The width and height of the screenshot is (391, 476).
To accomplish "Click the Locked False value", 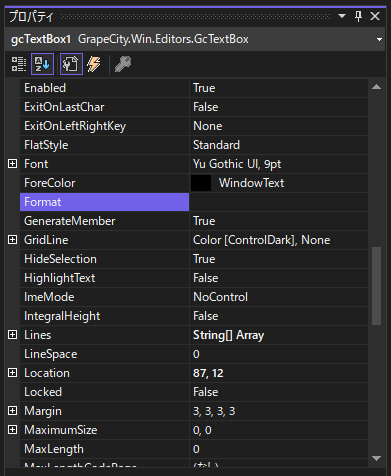I will [x=206, y=392].
